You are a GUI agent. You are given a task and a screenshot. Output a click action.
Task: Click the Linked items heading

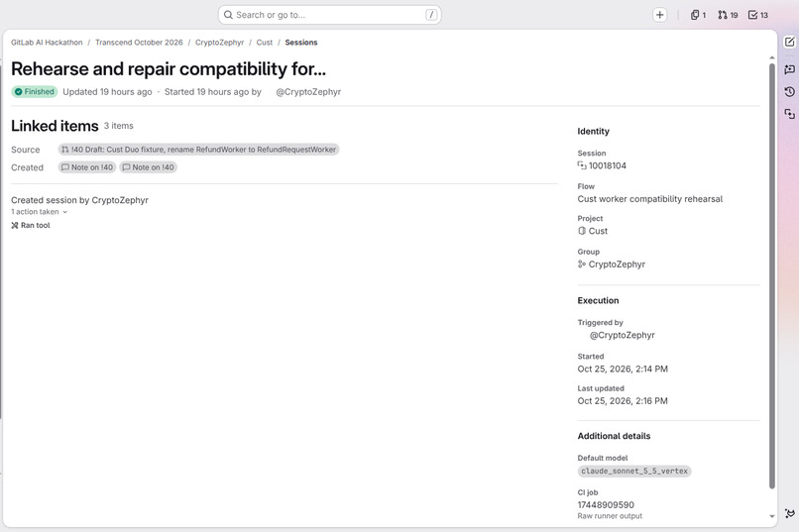click(x=55, y=126)
